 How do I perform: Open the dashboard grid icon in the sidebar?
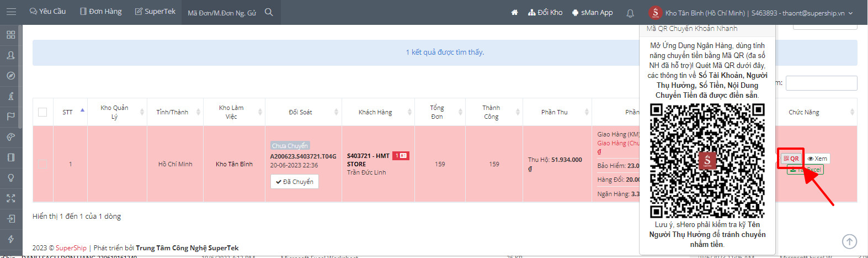tap(10, 35)
